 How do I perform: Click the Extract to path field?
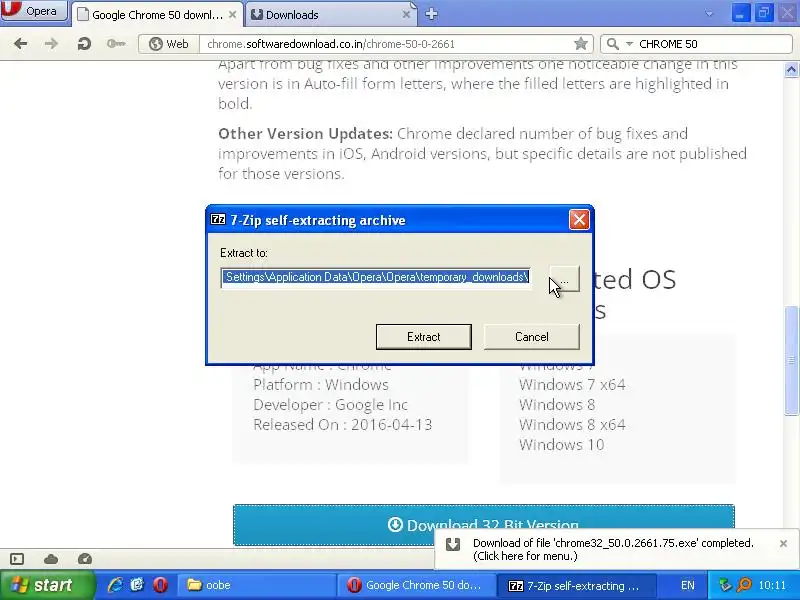(x=376, y=278)
